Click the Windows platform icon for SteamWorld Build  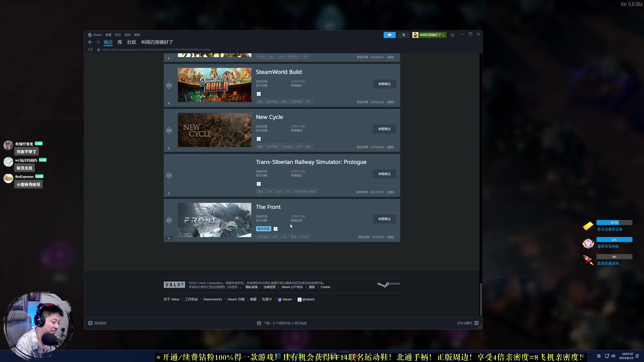pyautogui.click(x=259, y=94)
